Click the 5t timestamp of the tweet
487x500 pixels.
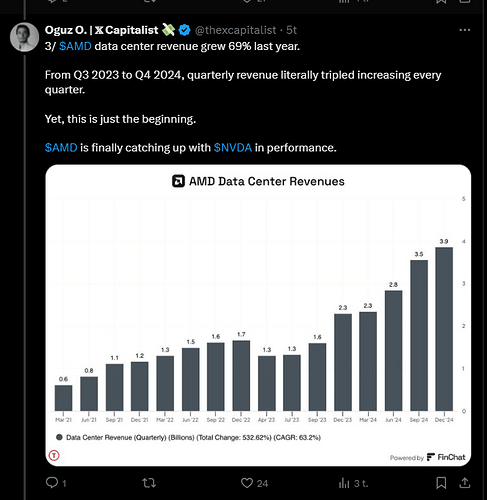pyautogui.click(x=291, y=30)
